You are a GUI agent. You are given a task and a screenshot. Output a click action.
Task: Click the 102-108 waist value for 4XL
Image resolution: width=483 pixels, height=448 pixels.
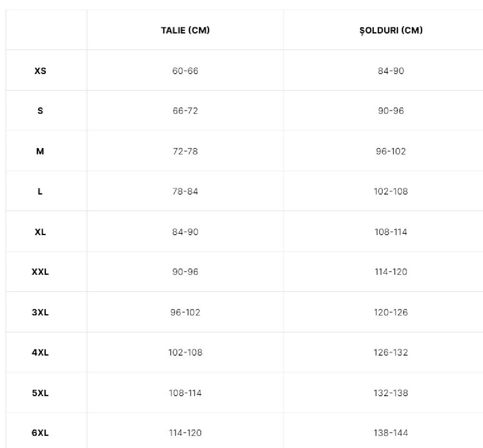point(185,352)
